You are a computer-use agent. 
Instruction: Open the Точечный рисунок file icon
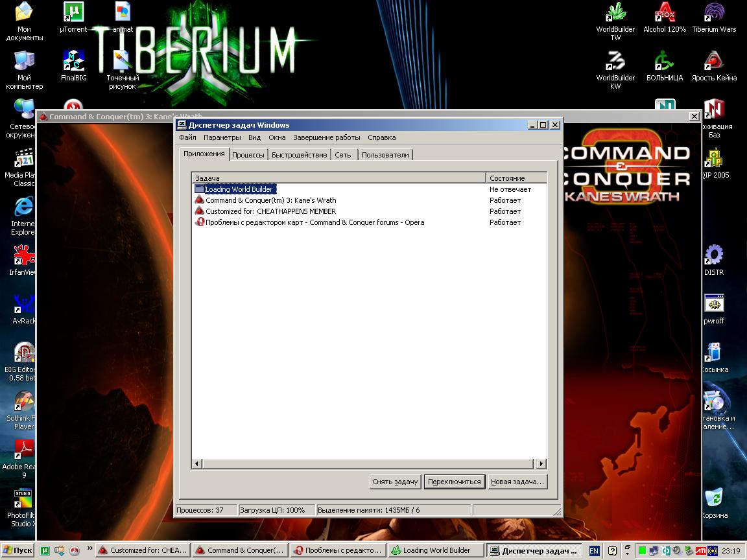click(123, 70)
